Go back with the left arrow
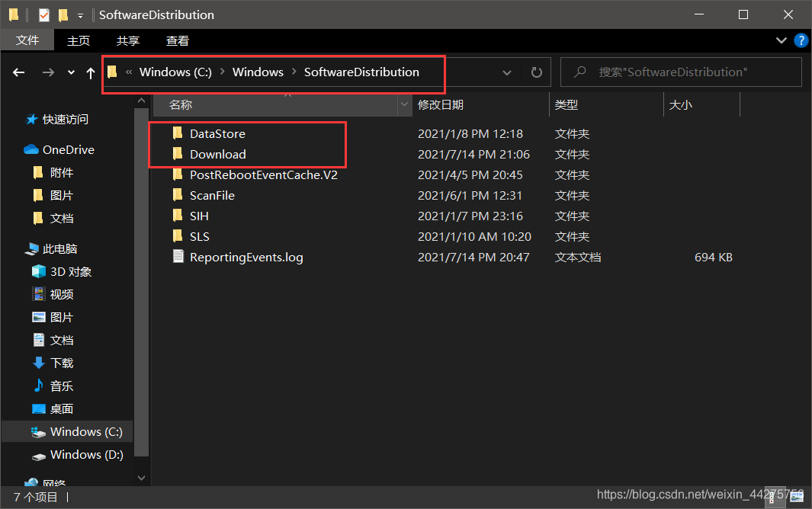This screenshot has width=812, height=509. [x=18, y=72]
